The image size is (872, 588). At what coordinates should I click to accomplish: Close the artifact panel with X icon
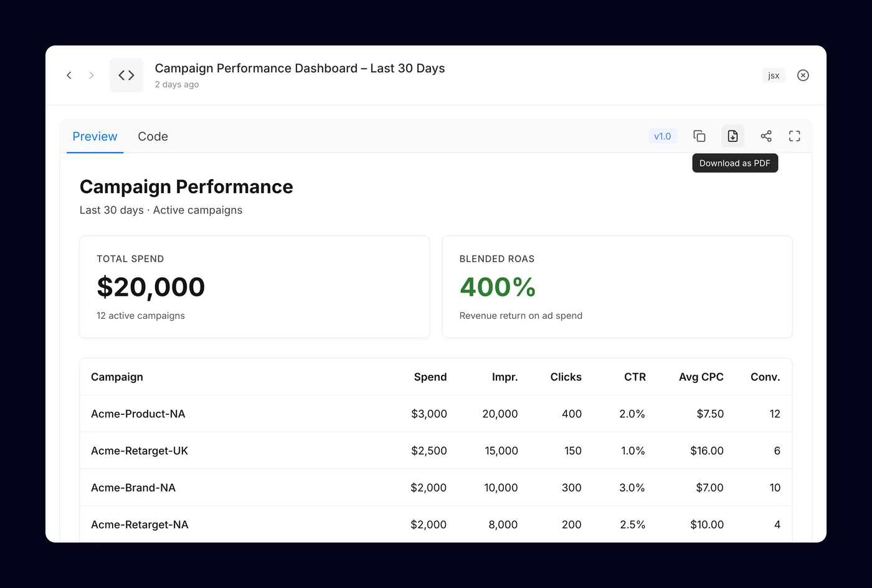pyautogui.click(x=803, y=75)
